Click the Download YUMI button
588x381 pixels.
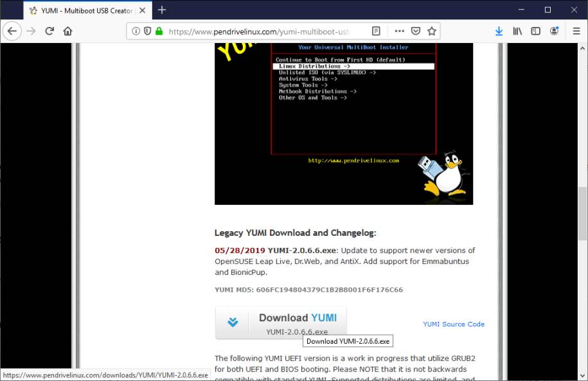tap(281, 323)
